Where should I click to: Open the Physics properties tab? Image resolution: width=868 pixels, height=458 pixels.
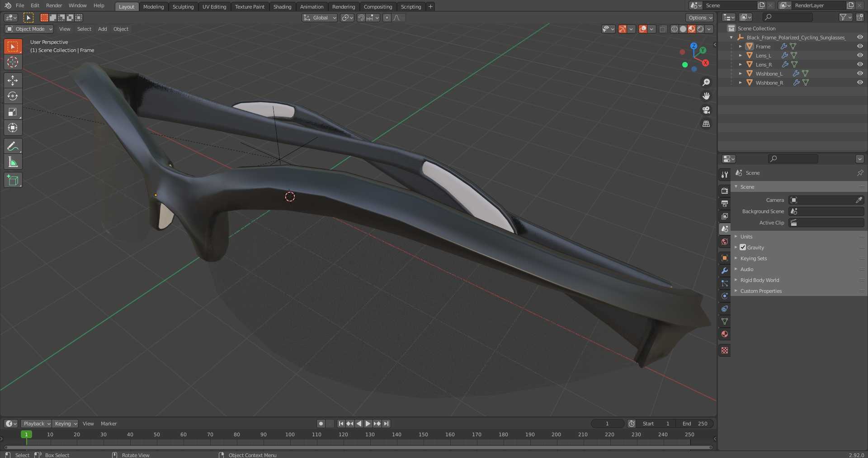(x=725, y=296)
